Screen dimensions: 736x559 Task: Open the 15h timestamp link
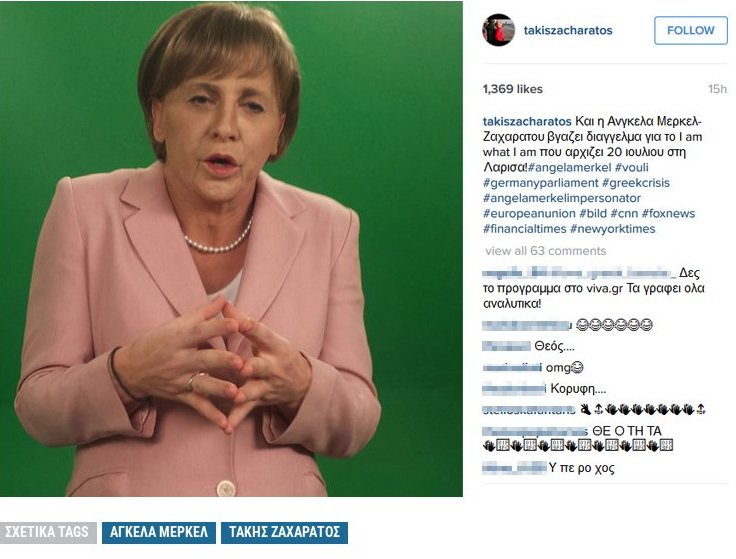point(717,89)
